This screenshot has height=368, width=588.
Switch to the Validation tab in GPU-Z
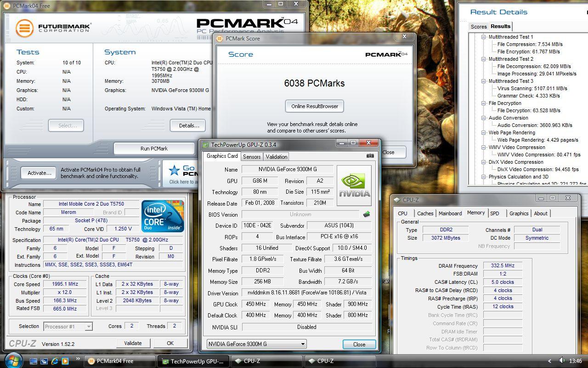tap(277, 157)
